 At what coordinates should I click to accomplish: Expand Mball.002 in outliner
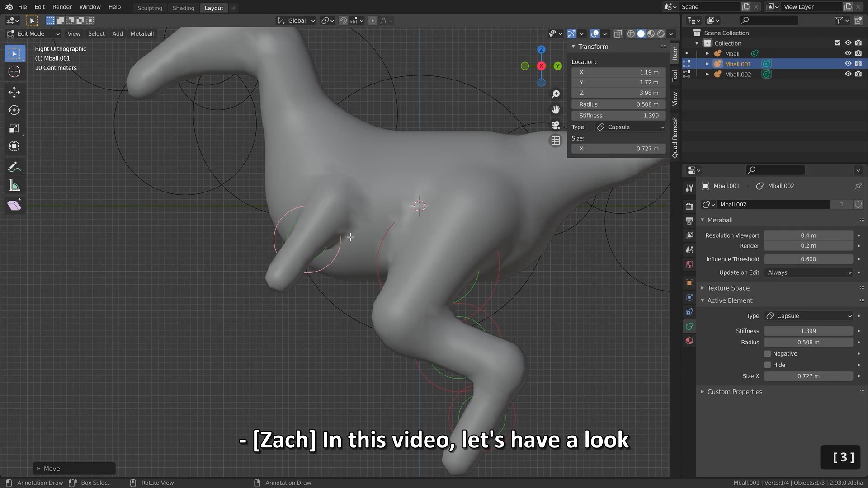(x=707, y=74)
